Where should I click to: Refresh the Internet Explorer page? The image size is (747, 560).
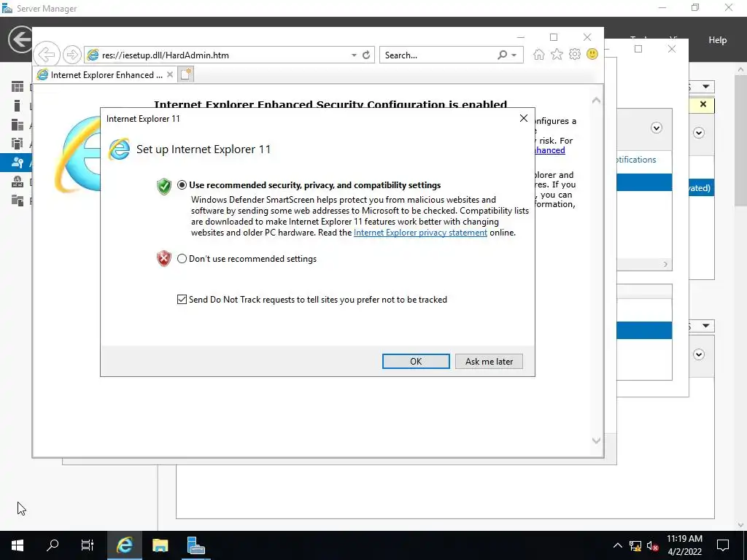[x=366, y=55]
